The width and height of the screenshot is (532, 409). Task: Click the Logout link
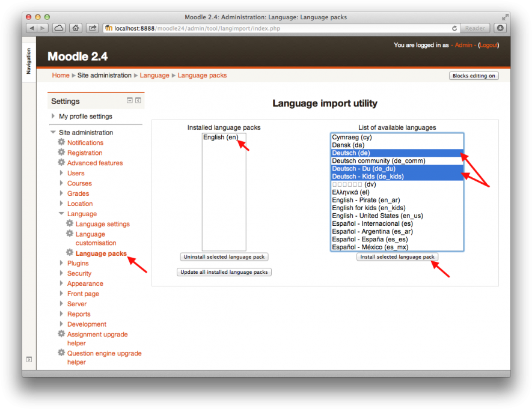point(488,44)
